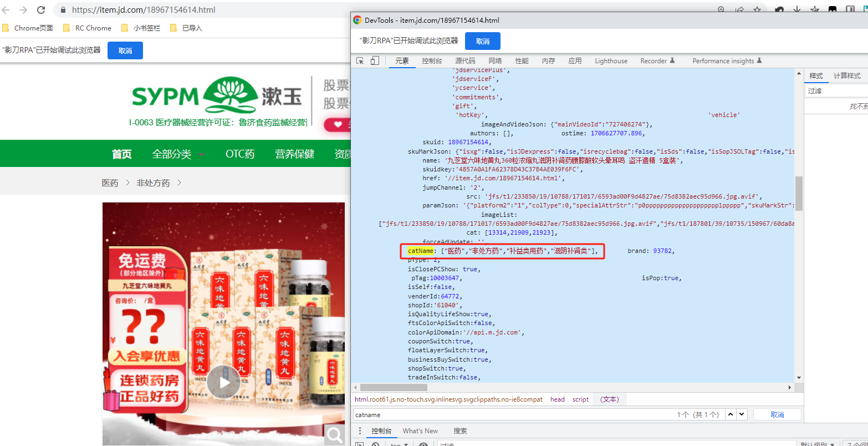Click the elements panel vertical scrollbar
Viewport: 868px width, 446px height.
(x=799, y=193)
